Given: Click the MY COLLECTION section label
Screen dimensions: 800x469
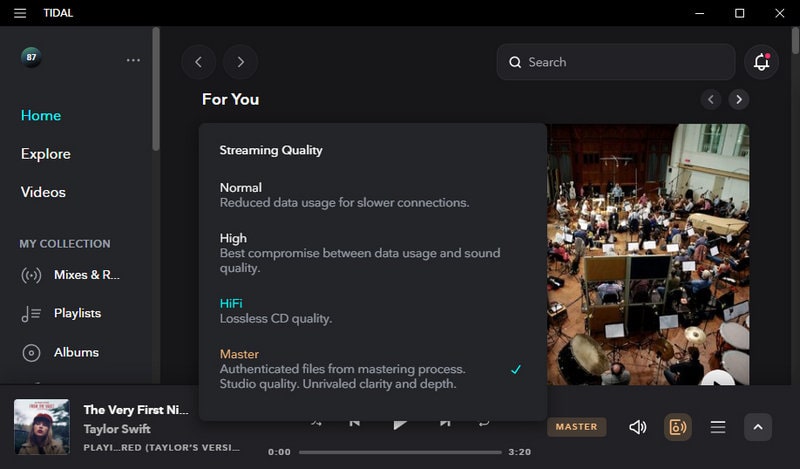Looking at the screenshot, I should pos(65,244).
